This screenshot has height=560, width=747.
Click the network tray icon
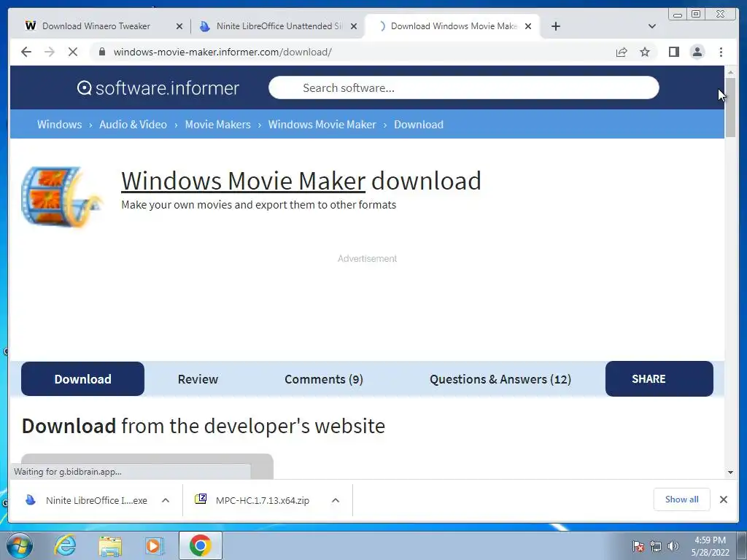point(656,546)
